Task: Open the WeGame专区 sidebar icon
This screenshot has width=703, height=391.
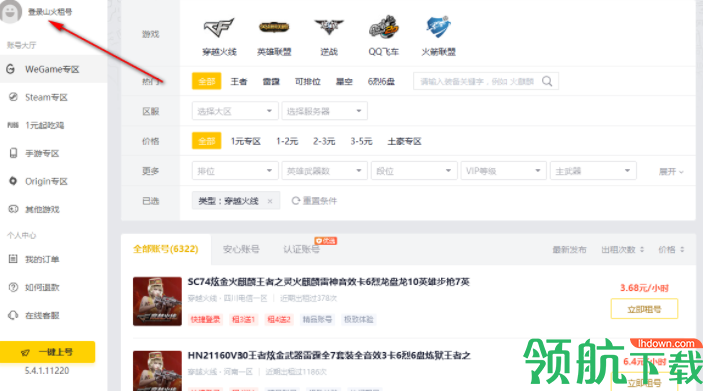Action: click(11, 69)
